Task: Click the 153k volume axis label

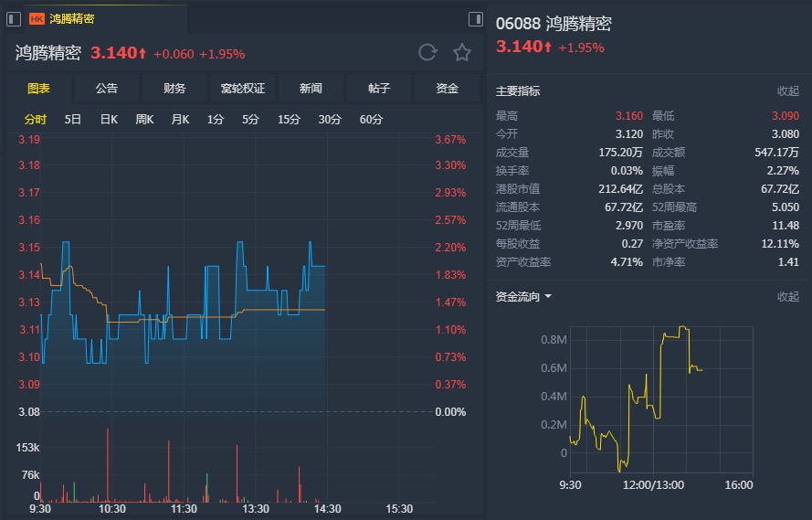Action: pyautogui.click(x=27, y=448)
